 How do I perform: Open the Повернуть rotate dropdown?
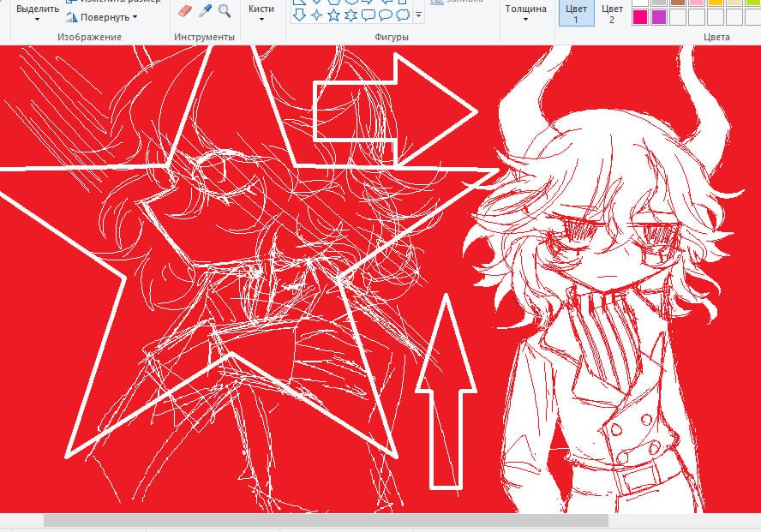click(102, 17)
